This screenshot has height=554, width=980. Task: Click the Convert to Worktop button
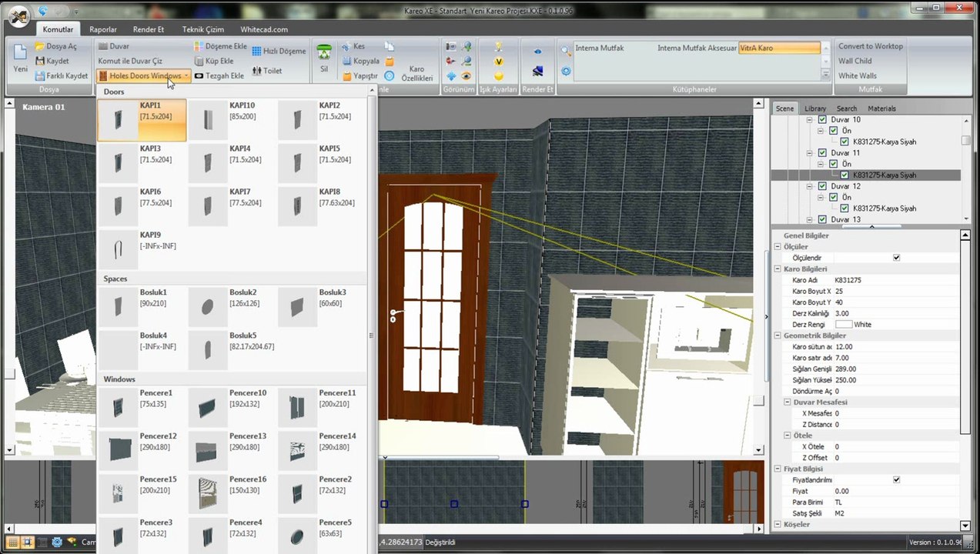point(871,46)
